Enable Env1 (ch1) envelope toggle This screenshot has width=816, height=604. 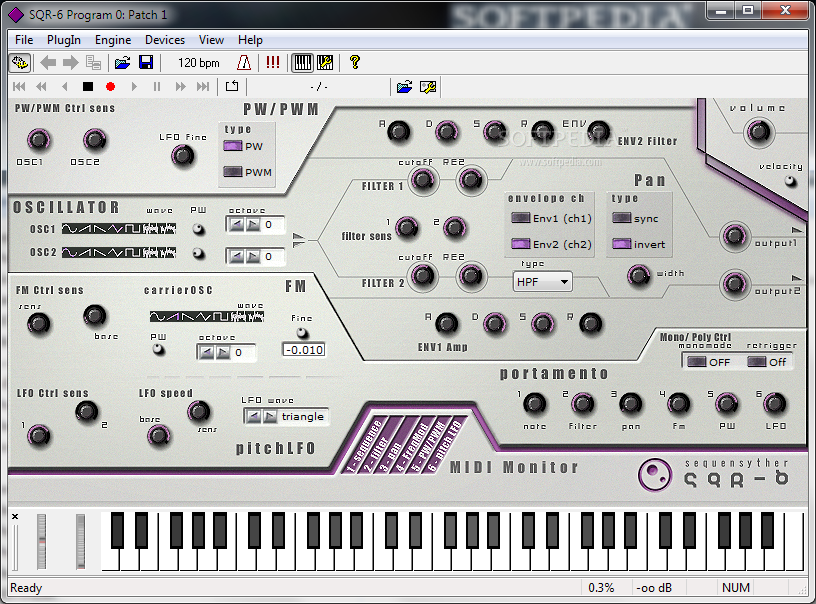pyautogui.click(x=521, y=218)
